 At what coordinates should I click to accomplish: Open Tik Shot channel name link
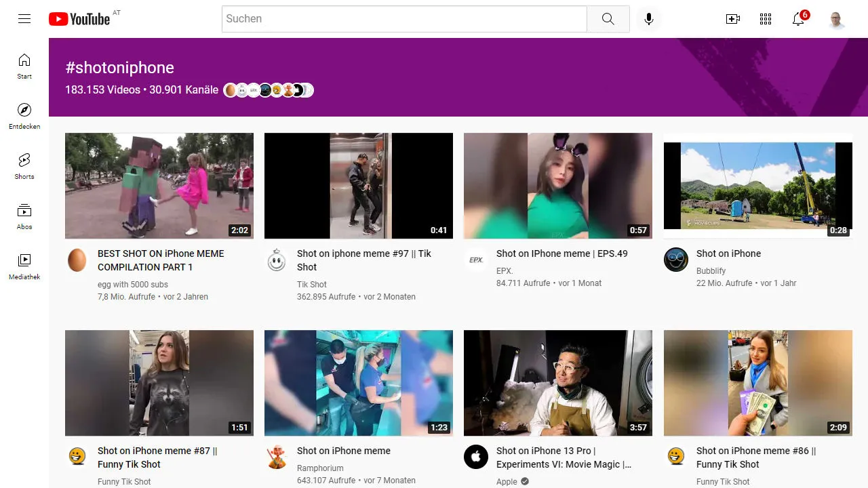pos(312,285)
